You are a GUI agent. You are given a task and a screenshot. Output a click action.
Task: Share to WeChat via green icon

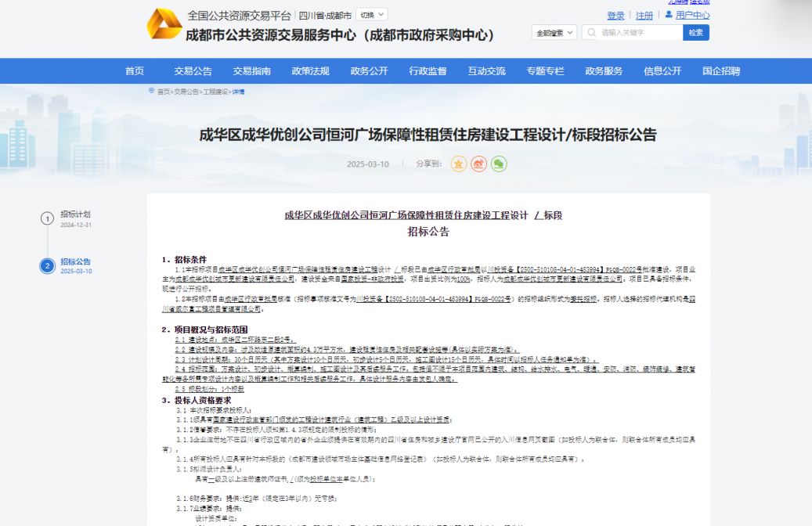(499, 164)
